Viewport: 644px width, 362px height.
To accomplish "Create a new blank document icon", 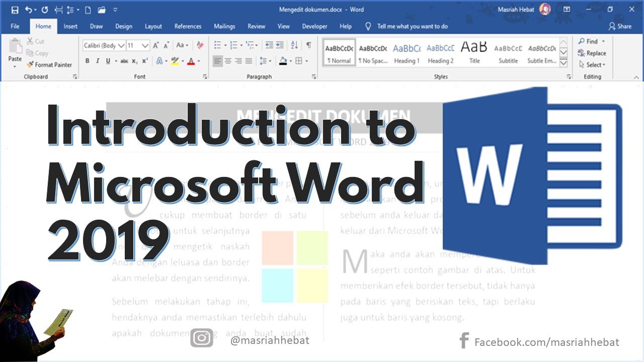I will point(88,10).
